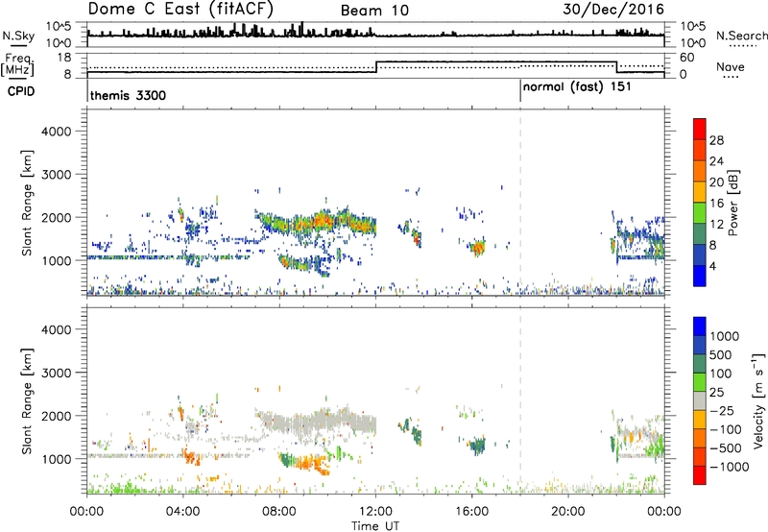Image resolution: width=768 pixels, height=532 pixels.
Task: Click the '16:00' time tick label
Action: point(471,512)
